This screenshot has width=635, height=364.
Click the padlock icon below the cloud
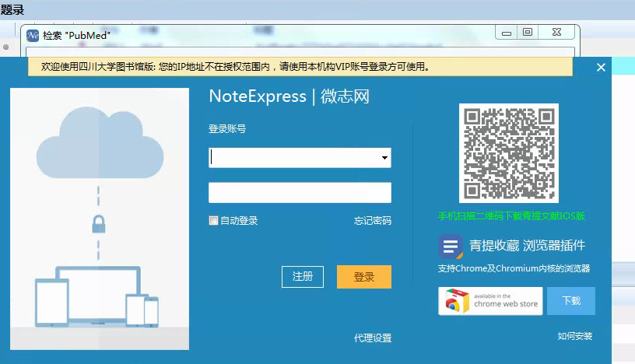pyautogui.click(x=99, y=225)
